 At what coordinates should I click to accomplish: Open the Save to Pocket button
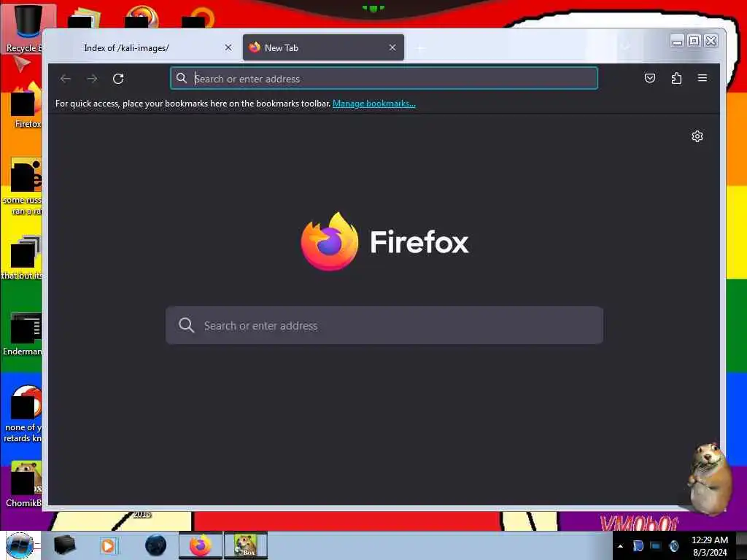click(650, 78)
